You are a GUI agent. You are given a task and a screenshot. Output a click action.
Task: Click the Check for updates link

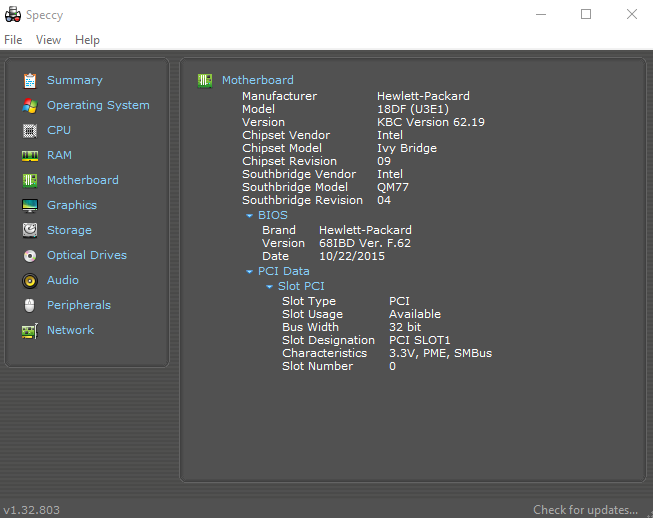tap(585, 510)
